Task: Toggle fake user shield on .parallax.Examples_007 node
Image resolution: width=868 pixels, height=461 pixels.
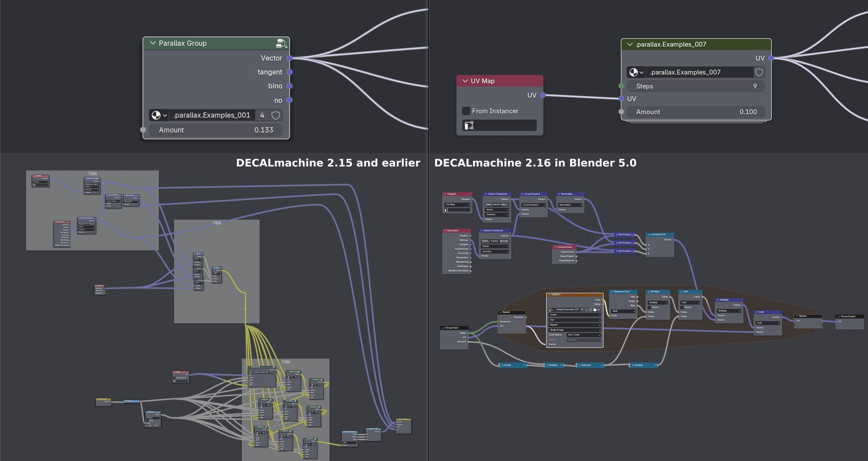Action: (759, 72)
